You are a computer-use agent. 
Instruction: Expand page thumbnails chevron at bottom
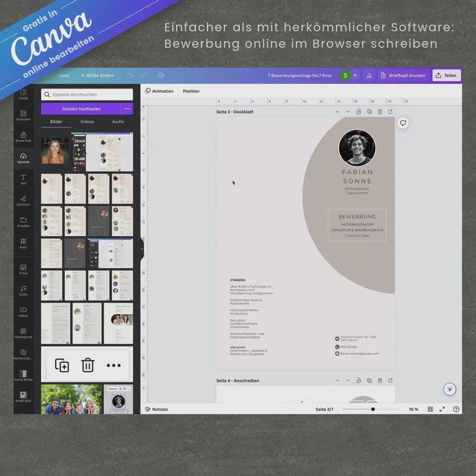pyautogui.click(x=301, y=402)
